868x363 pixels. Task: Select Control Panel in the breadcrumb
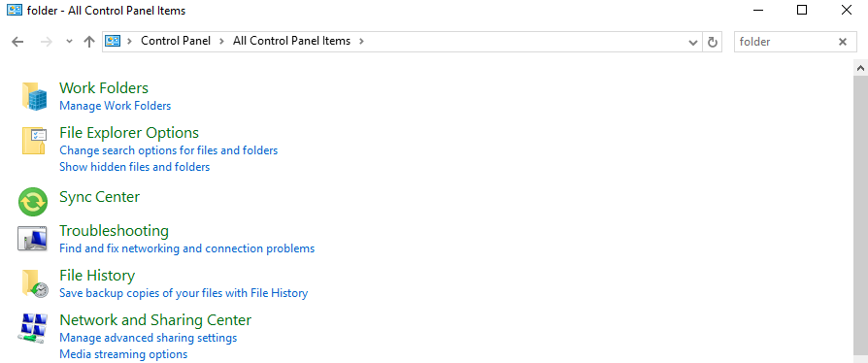tap(176, 41)
